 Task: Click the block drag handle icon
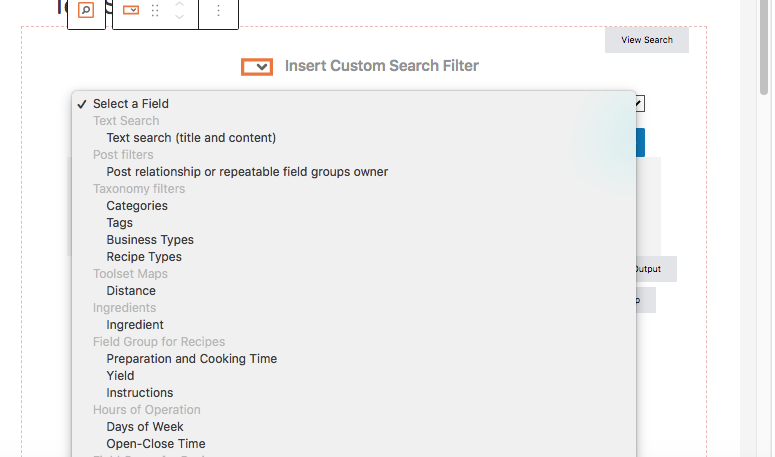coord(155,11)
